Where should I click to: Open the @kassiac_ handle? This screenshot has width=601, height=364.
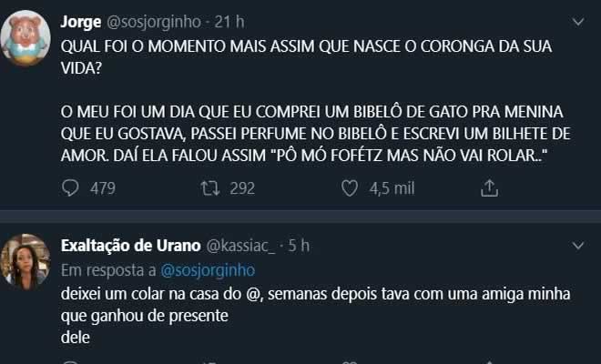click(241, 246)
